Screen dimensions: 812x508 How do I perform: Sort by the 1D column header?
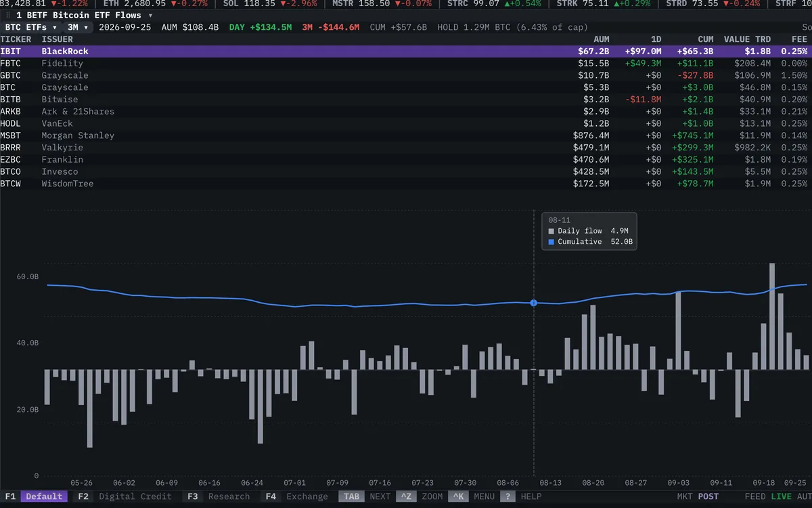(x=656, y=39)
